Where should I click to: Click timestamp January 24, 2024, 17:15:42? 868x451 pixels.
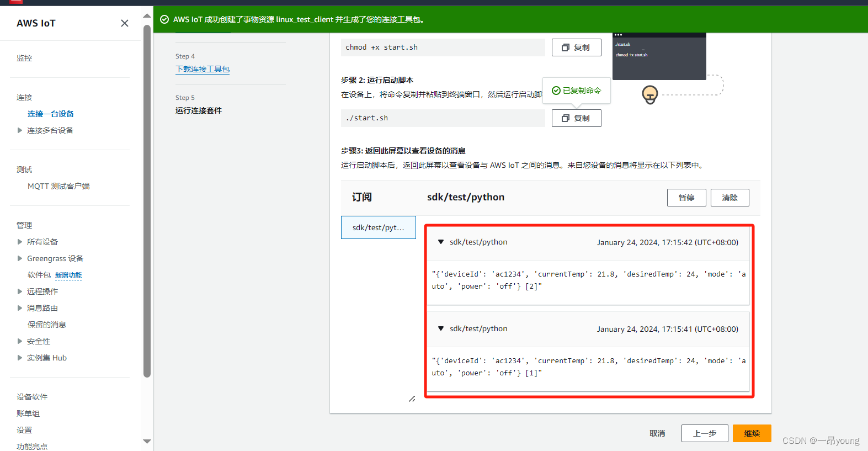point(668,242)
